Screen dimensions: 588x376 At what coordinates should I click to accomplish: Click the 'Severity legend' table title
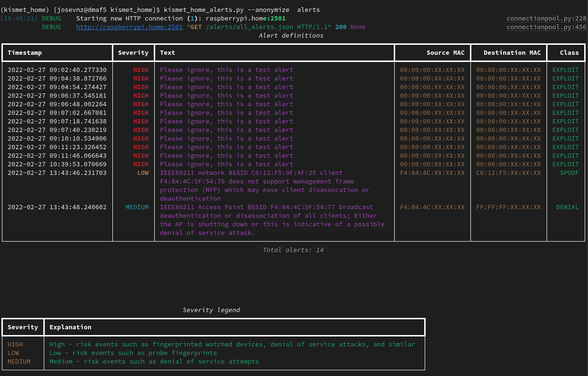click(x=211, y=310)
